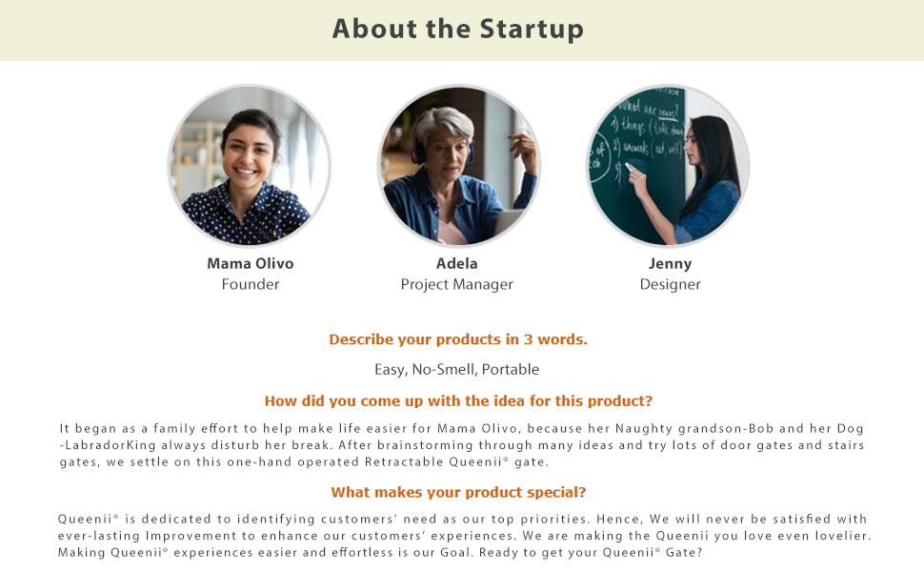This screenshot has height=572, width=924.
Task: Select the name 'Jenny'
Action: tap(670, 263)
